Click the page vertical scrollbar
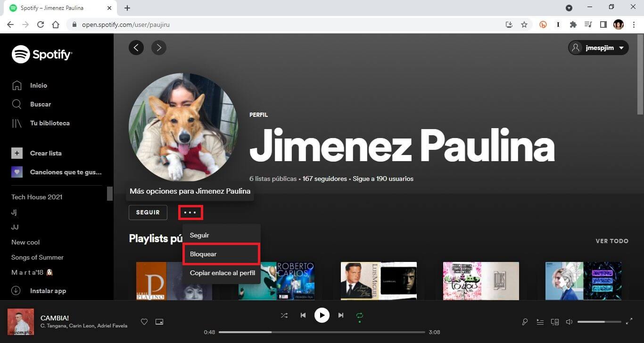Viewport: 644px width, 343px height. [640, 74]
